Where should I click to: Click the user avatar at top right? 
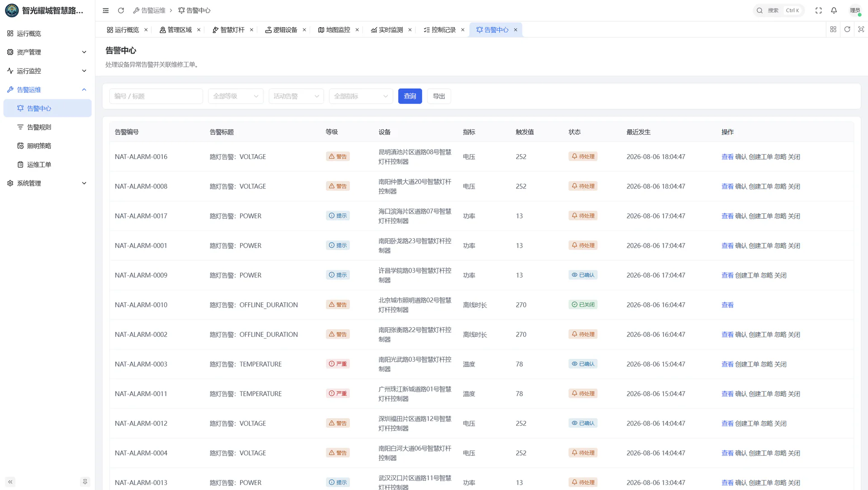855,10
